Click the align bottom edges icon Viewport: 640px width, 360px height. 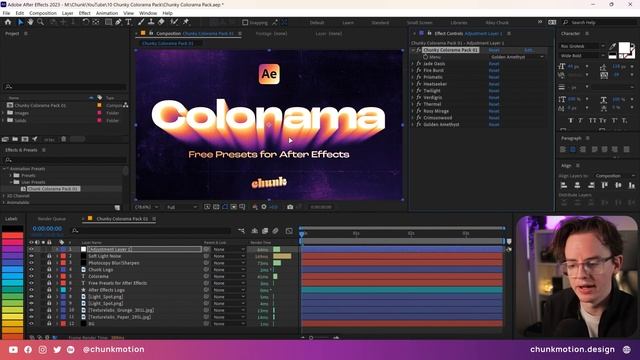631,185
